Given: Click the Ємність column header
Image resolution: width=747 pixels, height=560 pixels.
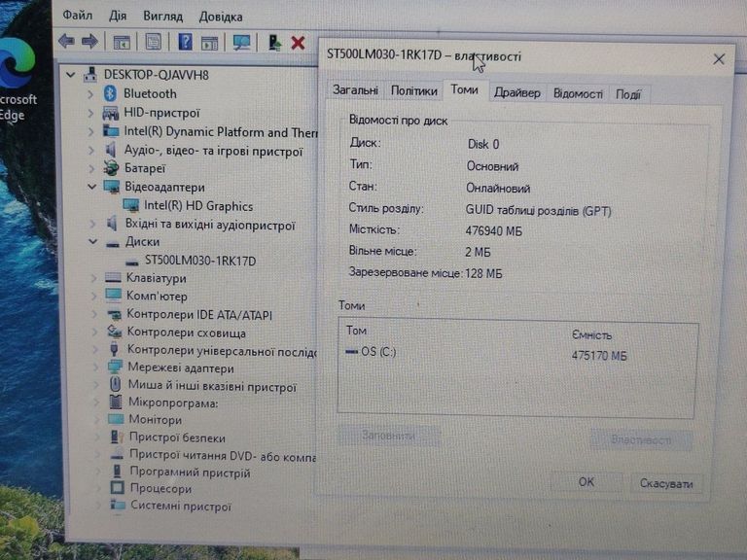Looking at the screenshot, I should coord(591,335).
